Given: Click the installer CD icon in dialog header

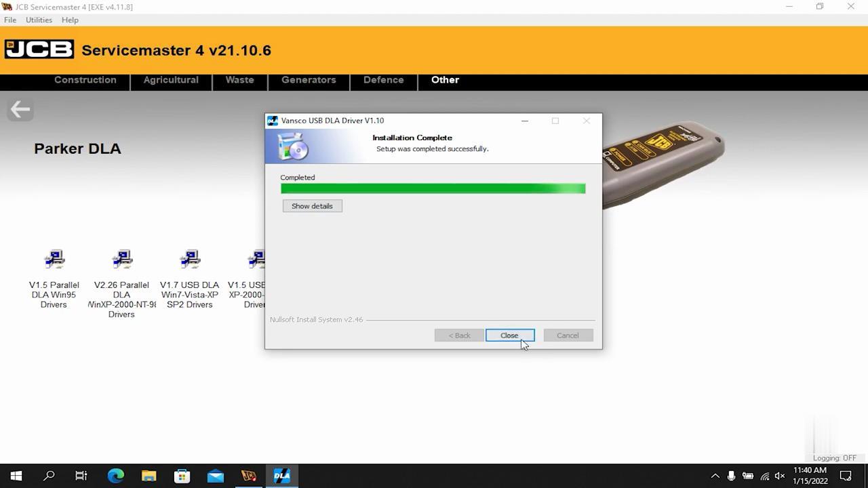Looking at the screenshot, I should 293,146.
